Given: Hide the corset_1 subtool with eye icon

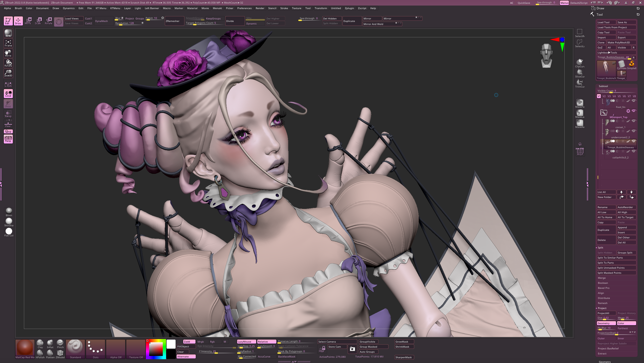Looking at the screenshot, I should pos(634,121).
